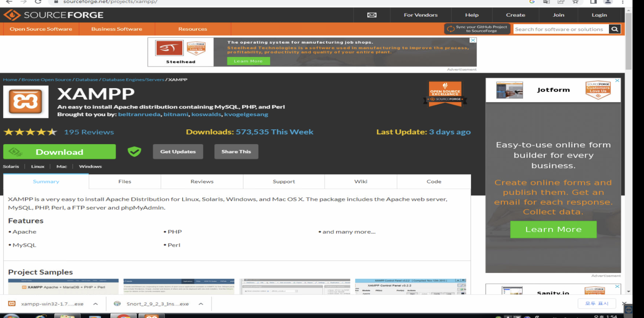Viewport: 644px width, 318px height.
Task: Click the Get Updates button
Action: (x=178, y=152)
